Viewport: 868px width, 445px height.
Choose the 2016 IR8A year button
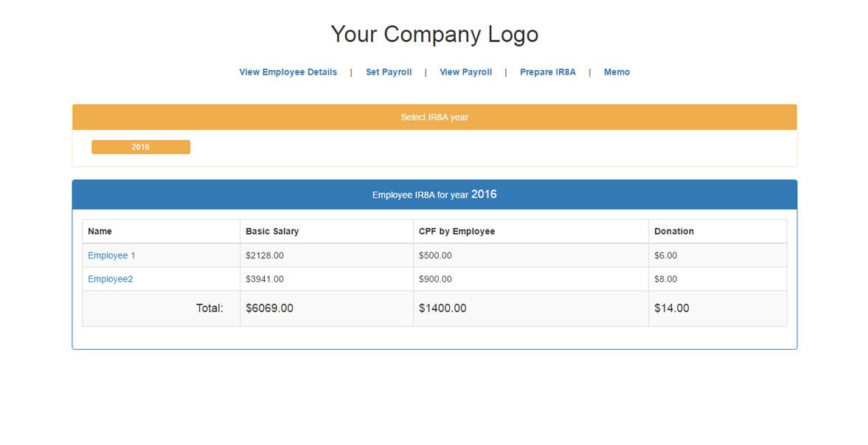pos(141,147)
